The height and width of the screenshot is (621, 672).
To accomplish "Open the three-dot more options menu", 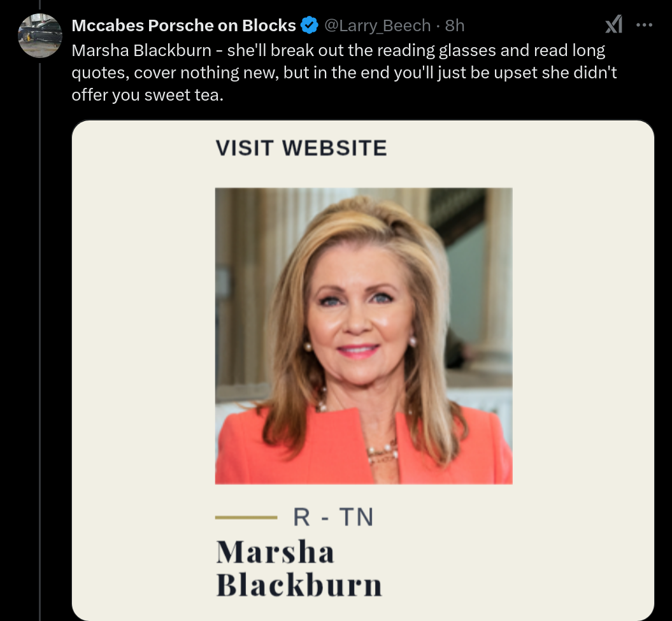I will pyautogui.click(x=644, y=25).
